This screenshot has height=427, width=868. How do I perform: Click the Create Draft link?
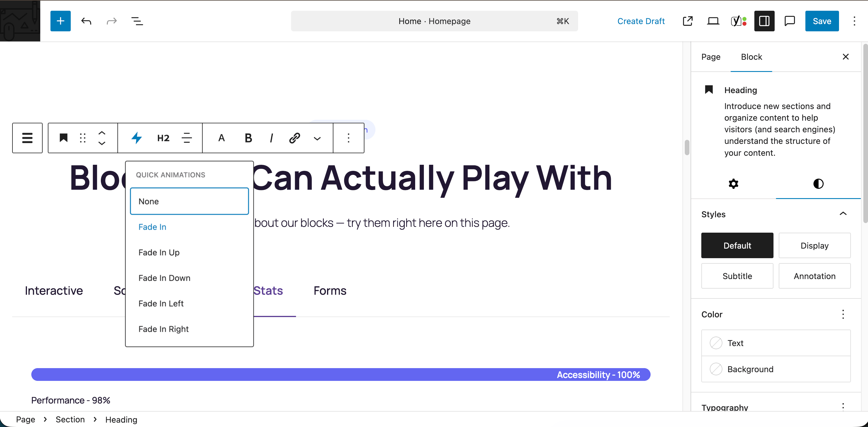point(640,21)
